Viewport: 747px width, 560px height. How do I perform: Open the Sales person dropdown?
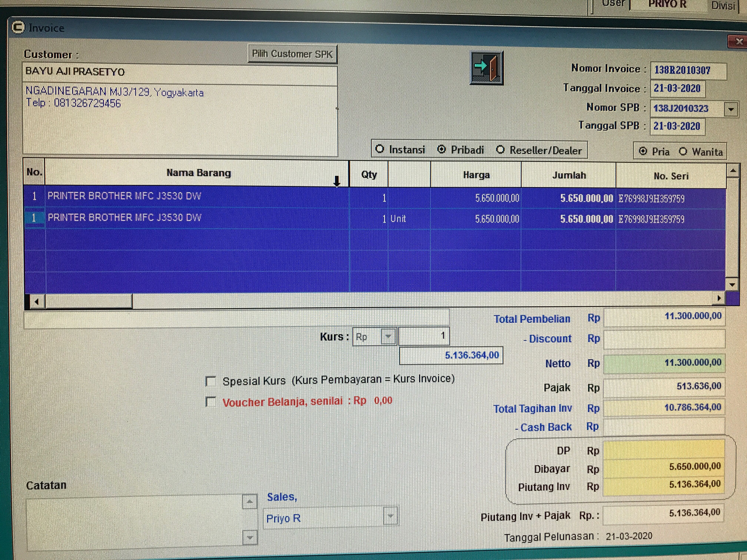[390, 516]
